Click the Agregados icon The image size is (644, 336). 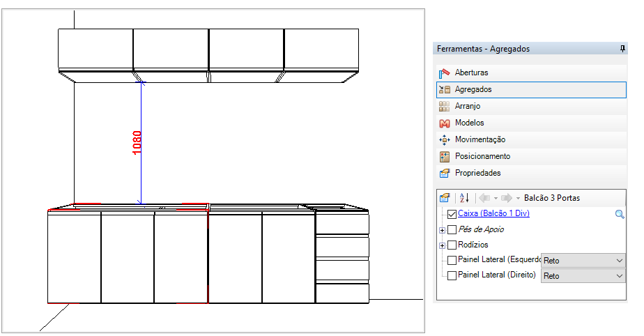445,89
